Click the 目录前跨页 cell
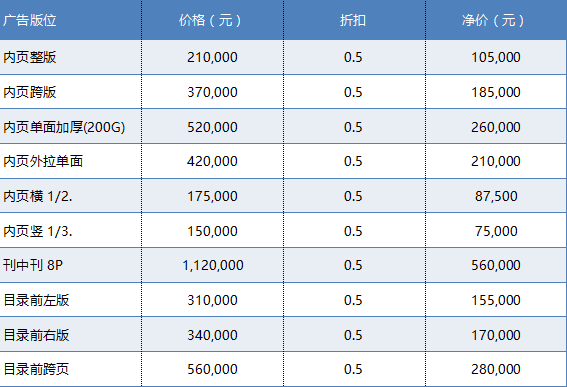567x387 pixels. click(71, 369)
